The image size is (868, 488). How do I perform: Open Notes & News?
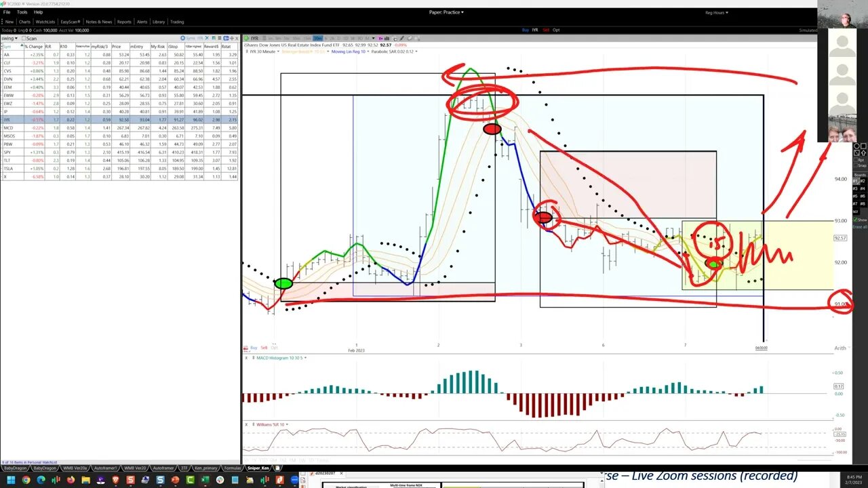[99, 22]
